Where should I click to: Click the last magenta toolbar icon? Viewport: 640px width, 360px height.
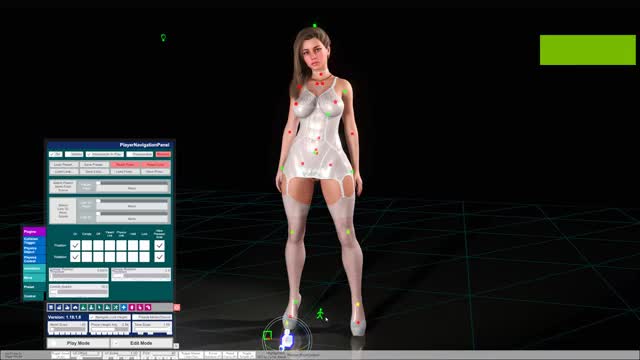(148, 307)
